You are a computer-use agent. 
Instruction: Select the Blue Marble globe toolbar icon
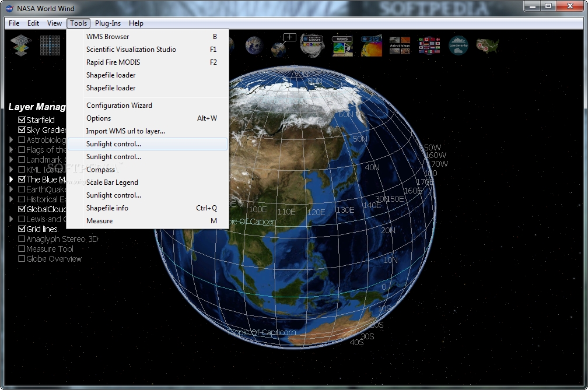[x=254, y=45]
